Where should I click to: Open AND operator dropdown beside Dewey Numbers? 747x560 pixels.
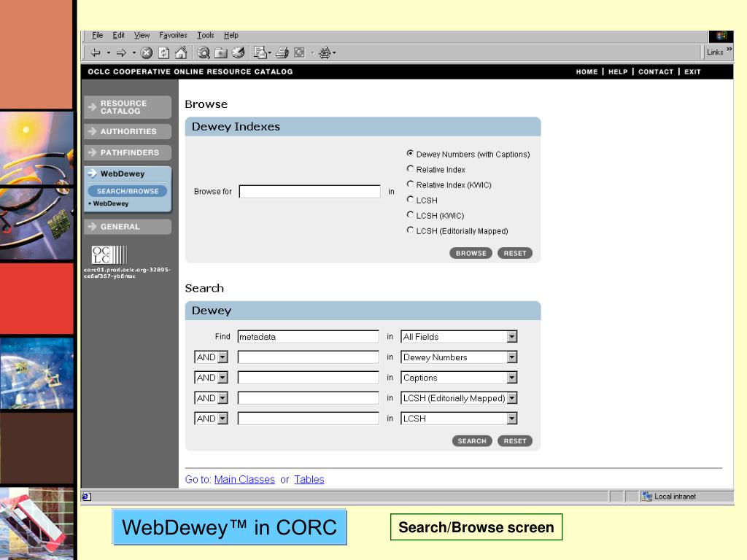pyautogui.click(x=211, y=357)
